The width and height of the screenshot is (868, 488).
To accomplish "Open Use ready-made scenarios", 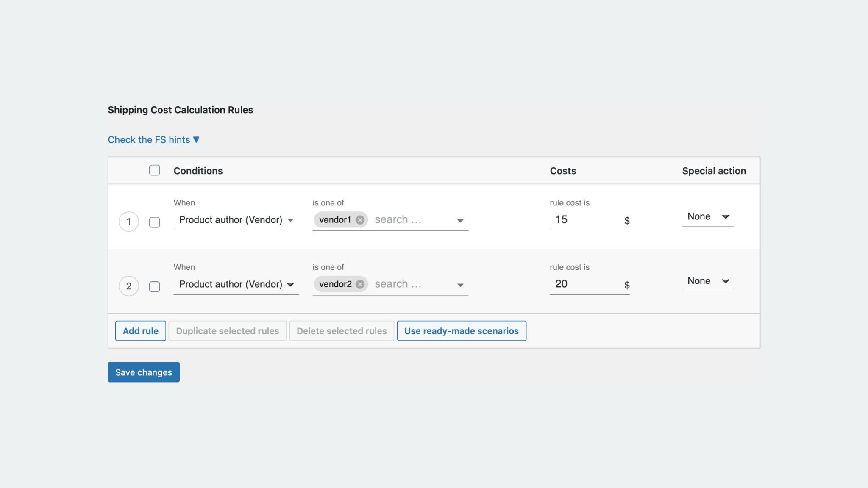I will (462, 331).
